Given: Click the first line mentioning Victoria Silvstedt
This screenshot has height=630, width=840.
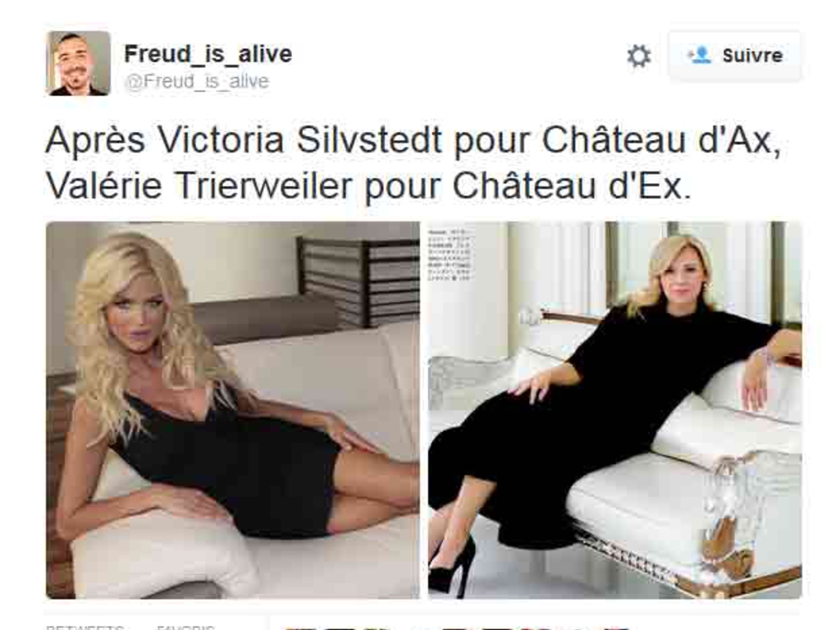Looking at the screenshot, I should 413,141.
